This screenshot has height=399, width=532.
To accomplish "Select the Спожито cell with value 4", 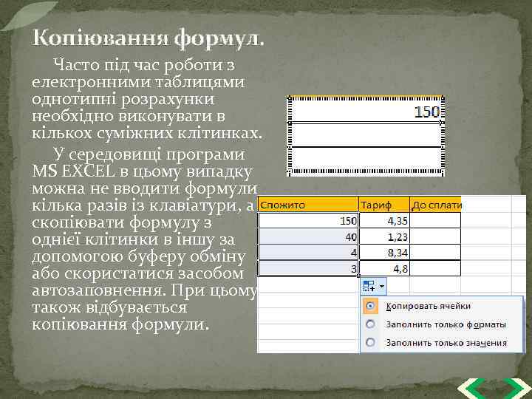I will pyautogui.click(x=308, y=253).
